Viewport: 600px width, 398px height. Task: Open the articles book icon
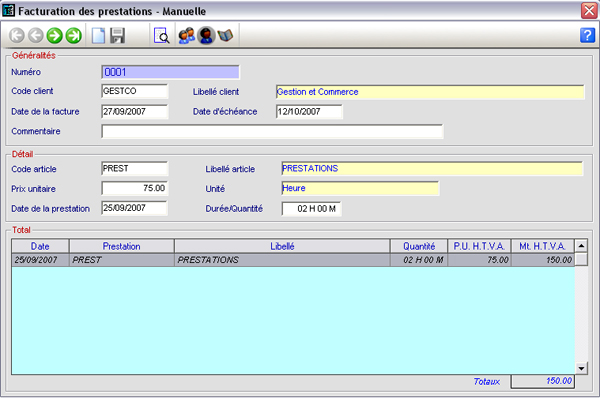pos(225,36)
